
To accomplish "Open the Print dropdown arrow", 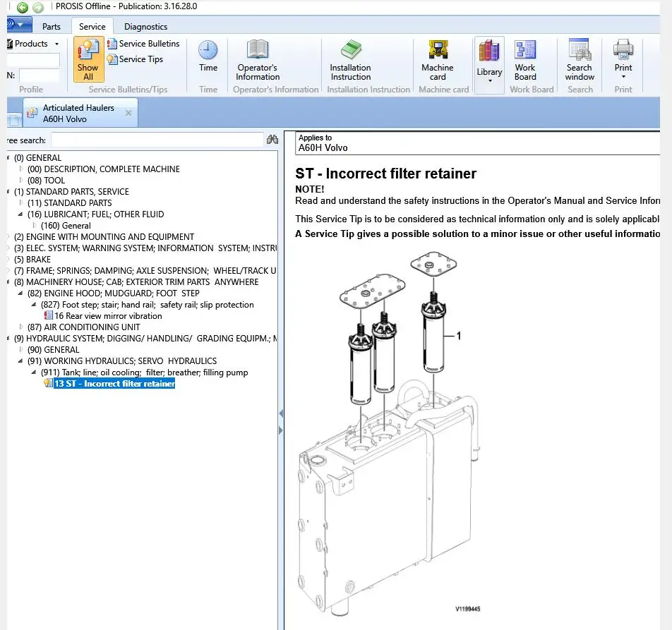I will 623,77.
